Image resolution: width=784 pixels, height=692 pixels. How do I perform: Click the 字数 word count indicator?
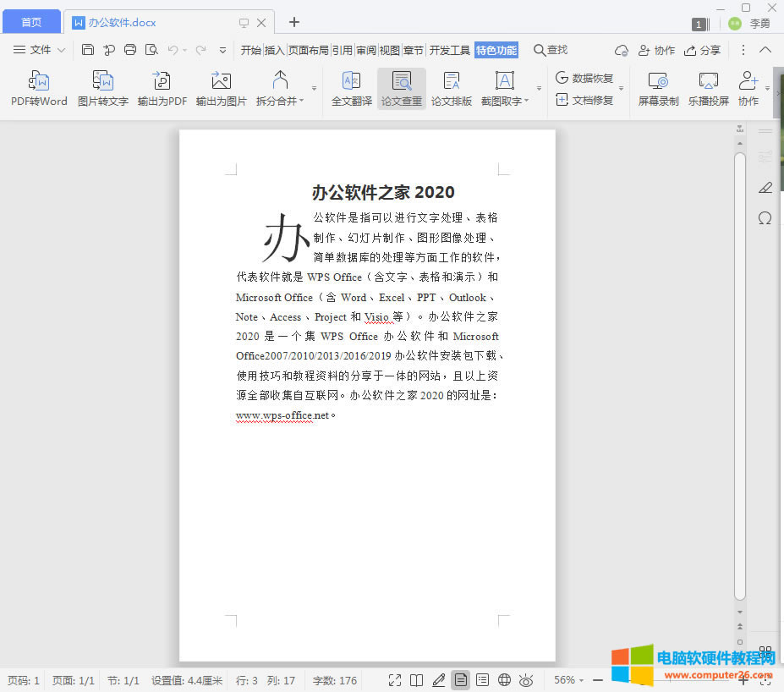tap(333, 679)
